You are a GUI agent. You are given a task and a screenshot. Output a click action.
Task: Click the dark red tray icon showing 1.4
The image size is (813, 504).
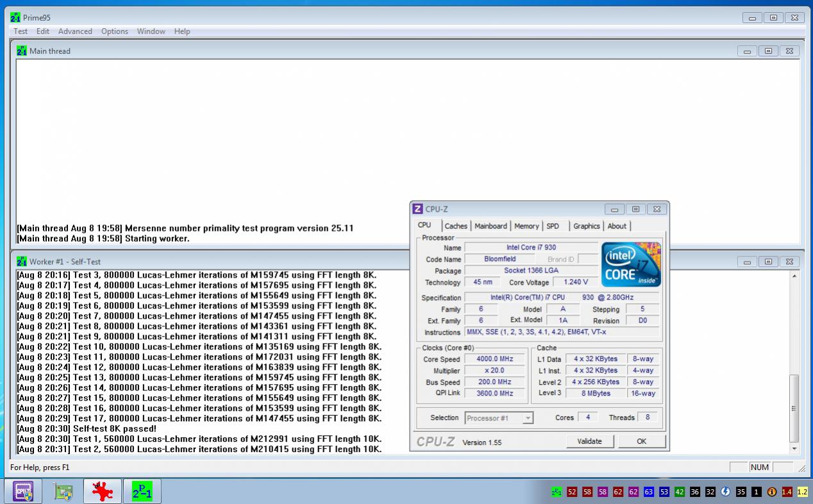tap(787, 492)
